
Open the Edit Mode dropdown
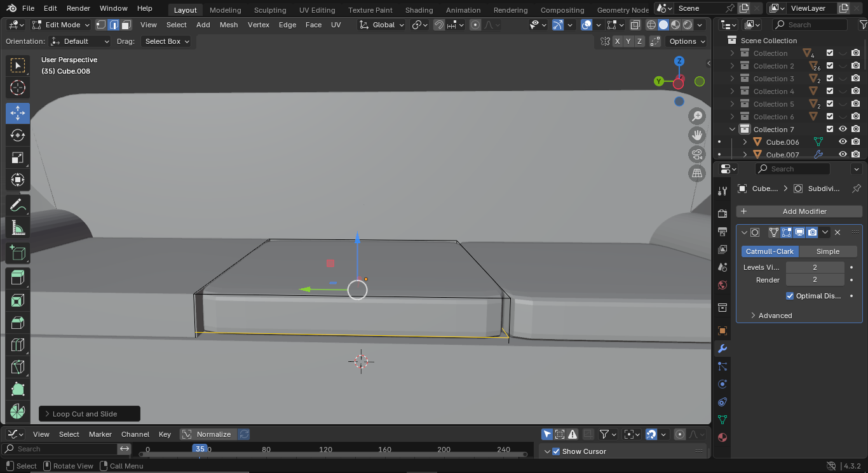[60, 25]
